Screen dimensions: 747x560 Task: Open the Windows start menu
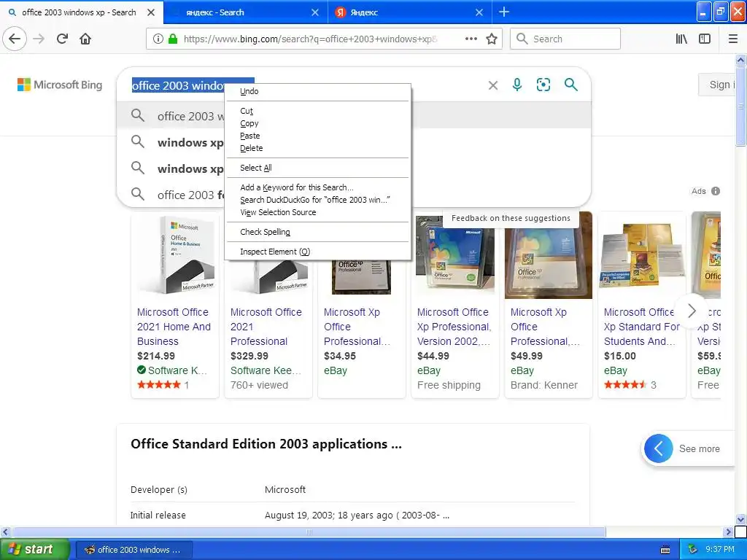(35, 550)
